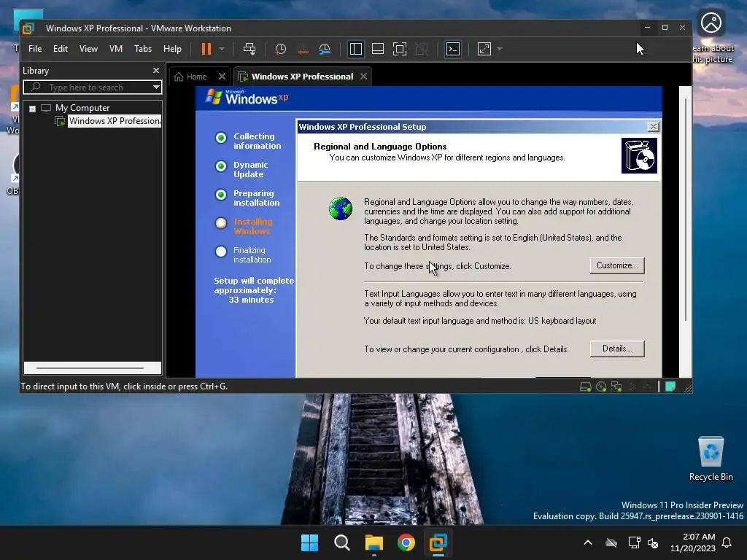Click the network adapter status icon
Viewport: 747px width, 560px height.
pos(616,386)
